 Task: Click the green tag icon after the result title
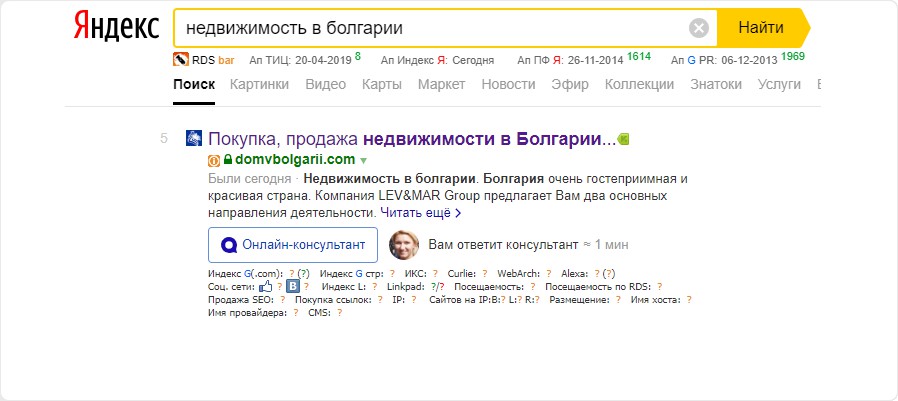click(624, 139)
